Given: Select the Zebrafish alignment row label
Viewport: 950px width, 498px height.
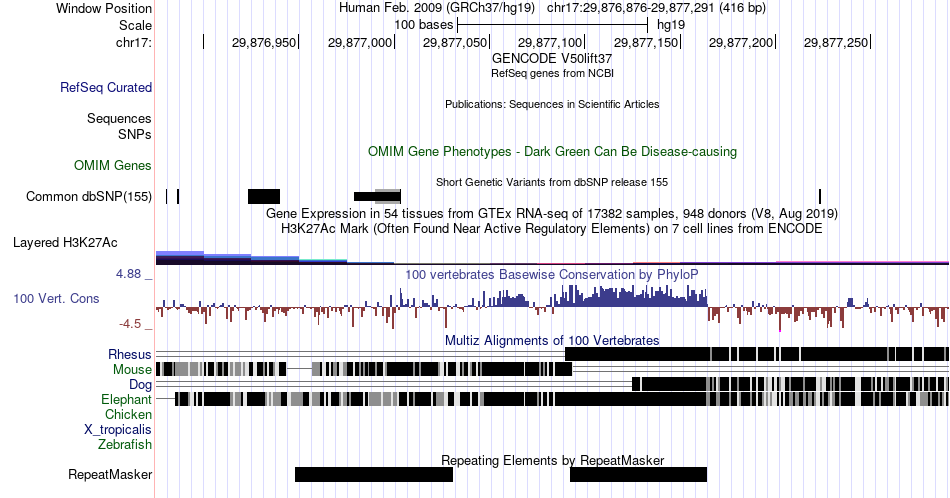Looking at the screenshot, I should point(125,444).
